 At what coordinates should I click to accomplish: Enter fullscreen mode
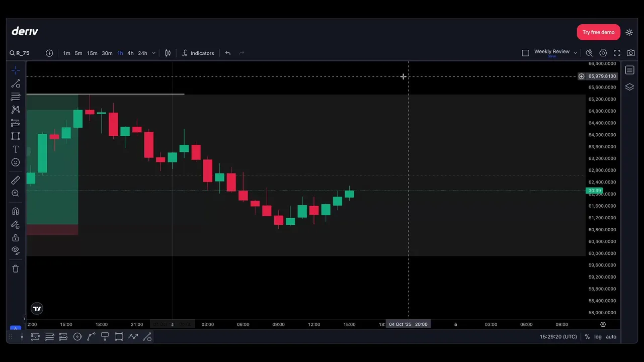[x=617, y=53]
